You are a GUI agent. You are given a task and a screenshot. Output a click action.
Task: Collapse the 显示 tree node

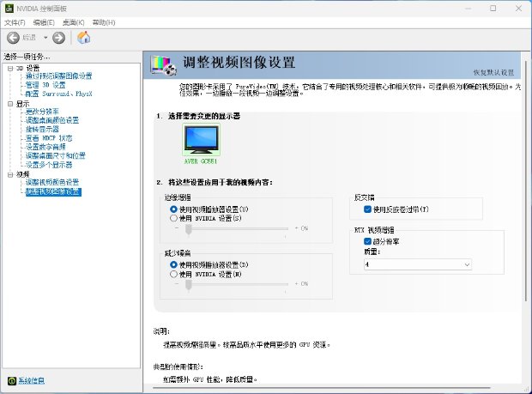[x=10, y=104]
